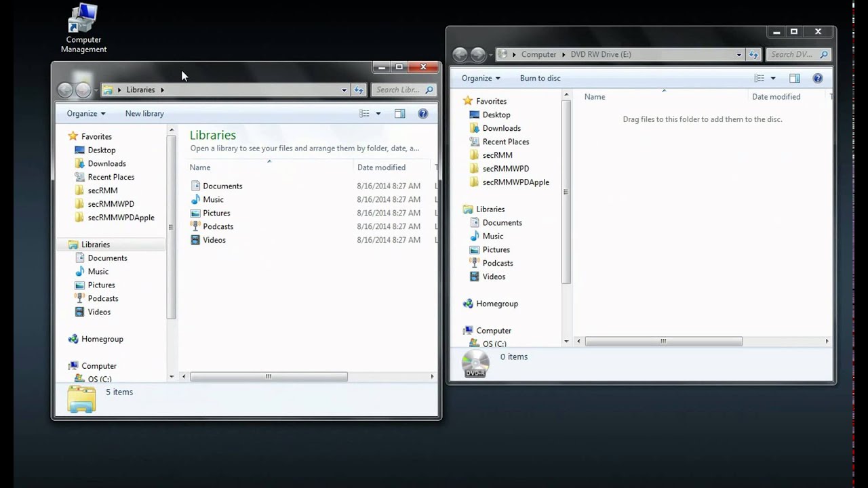
Task: Click Computer breadcrumb in DVD window address bar
Action: [538, 54]
